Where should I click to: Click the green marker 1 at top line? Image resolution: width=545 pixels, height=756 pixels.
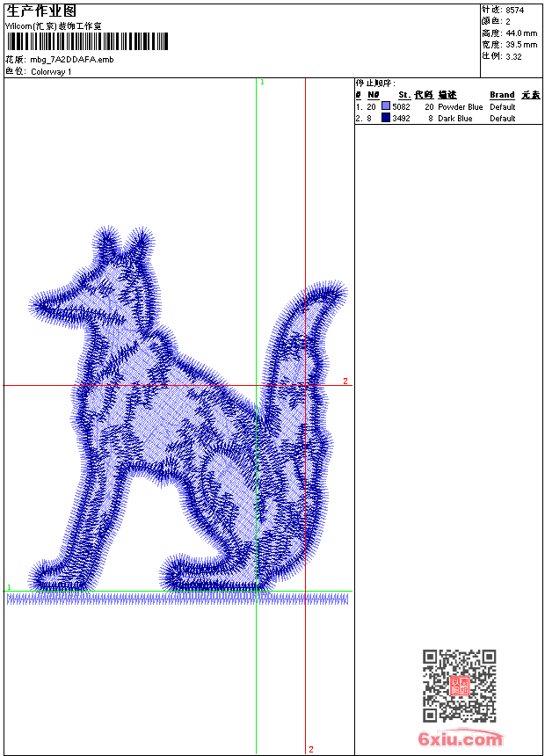pos(262,83)
